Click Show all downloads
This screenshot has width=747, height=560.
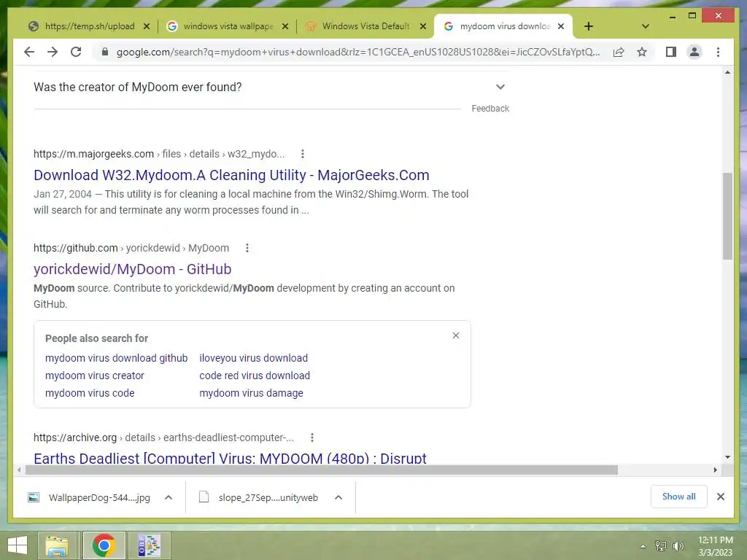pos(679,497)
